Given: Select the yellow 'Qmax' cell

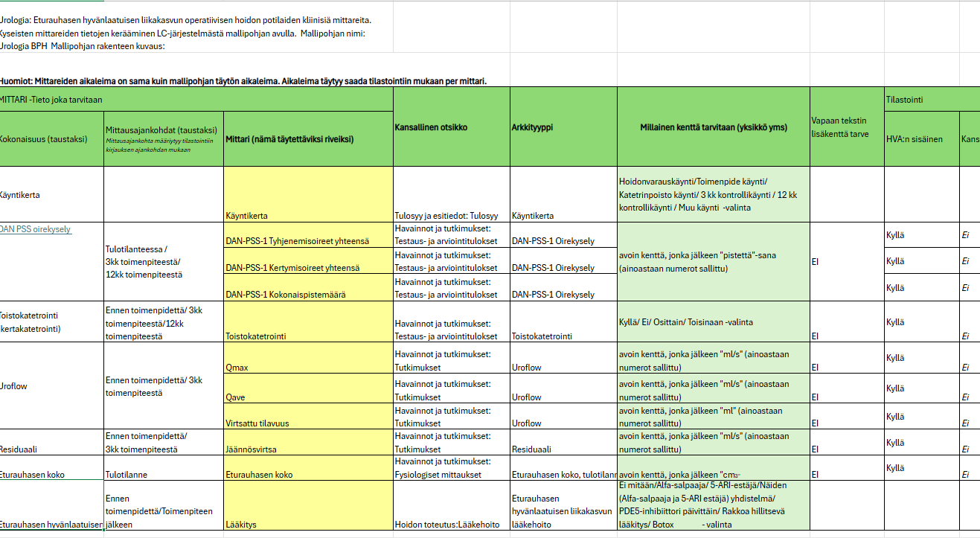Looking at the screenshot, I should [308, 358].
